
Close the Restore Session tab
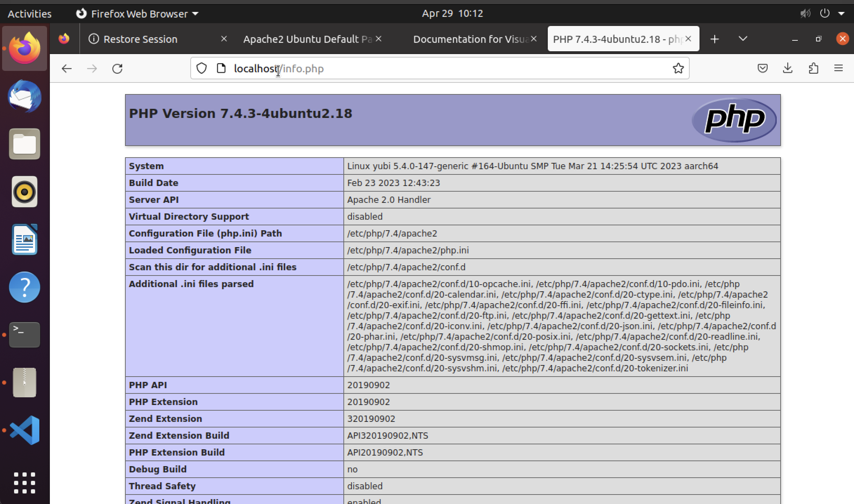coord(224,39)
